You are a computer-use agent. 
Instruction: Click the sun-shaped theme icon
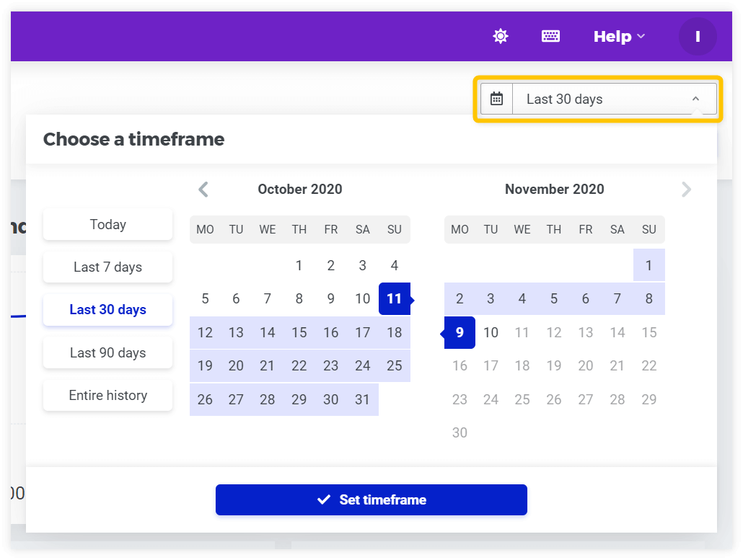(x=501, y=36)
